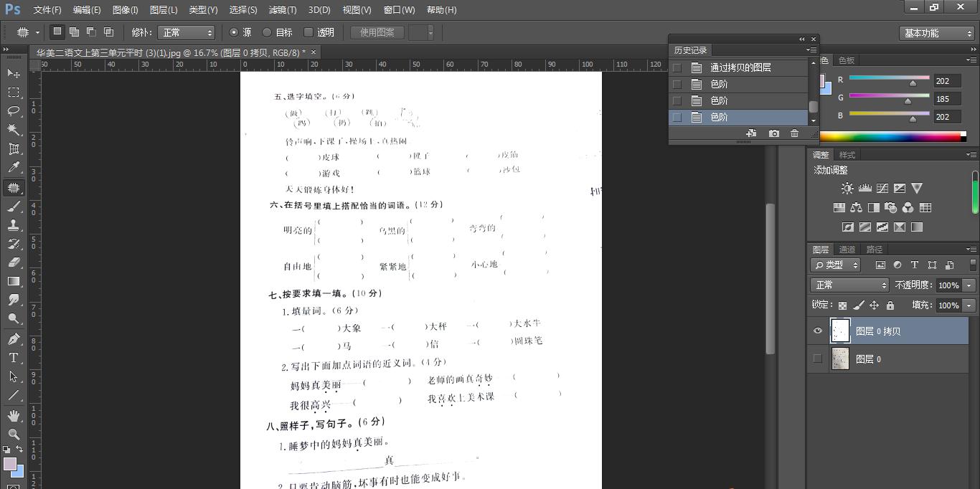Select the Healing Brush tool

14,188
